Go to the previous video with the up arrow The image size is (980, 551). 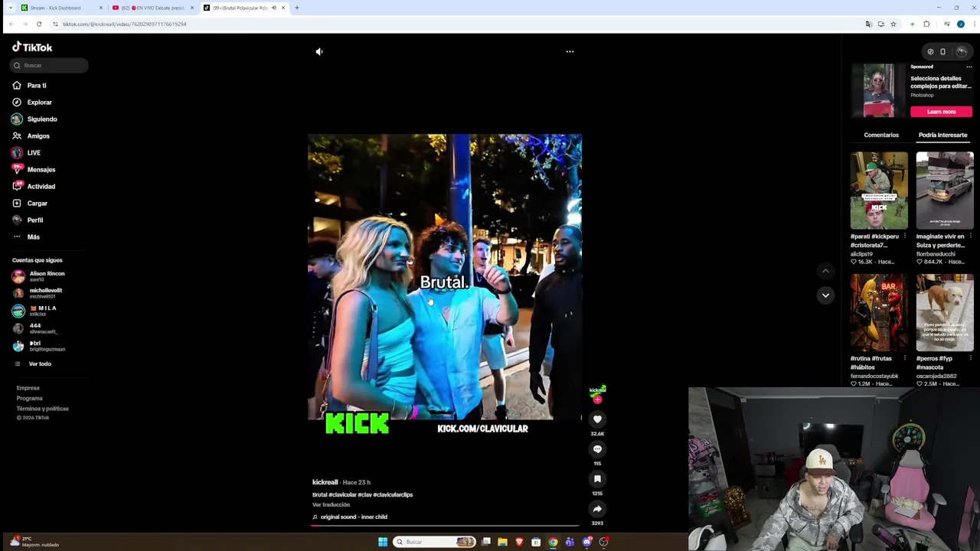click(x=825, y=271)
